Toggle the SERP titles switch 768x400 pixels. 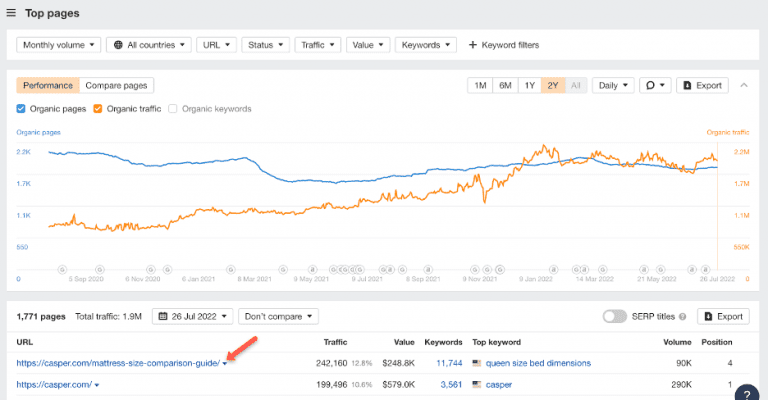pyautogui.click(x=614, y=316)
